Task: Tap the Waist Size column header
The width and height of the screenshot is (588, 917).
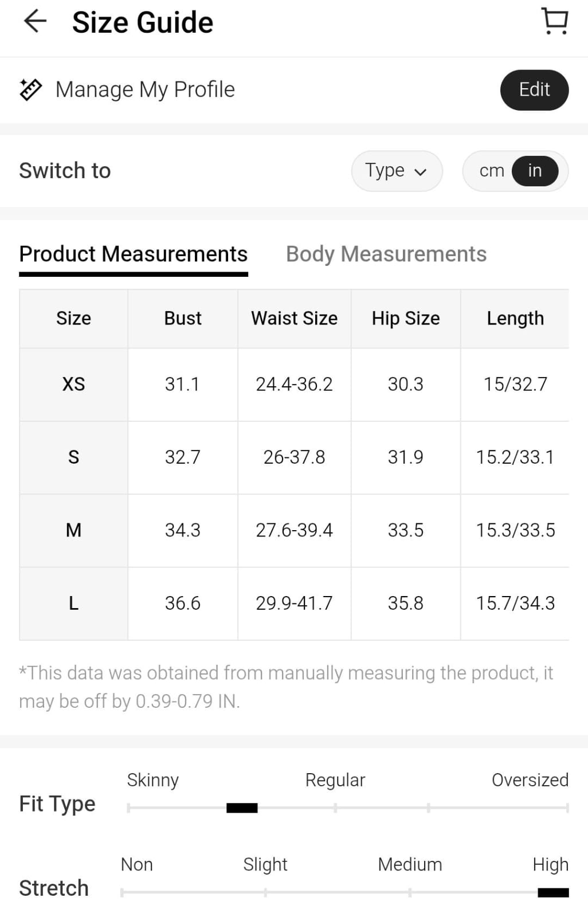Action: click(x=294, y=319)
